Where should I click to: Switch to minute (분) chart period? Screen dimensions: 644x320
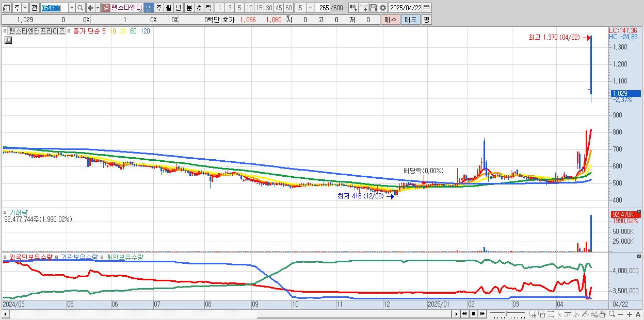pyautogui.click(x=188, y=8)
